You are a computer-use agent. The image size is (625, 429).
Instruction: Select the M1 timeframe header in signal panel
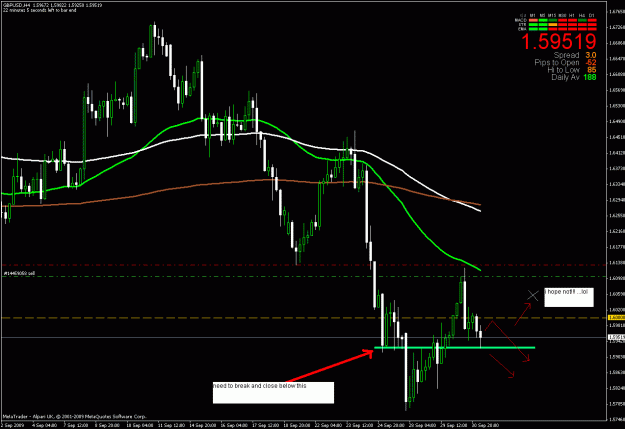pos(533,16)
